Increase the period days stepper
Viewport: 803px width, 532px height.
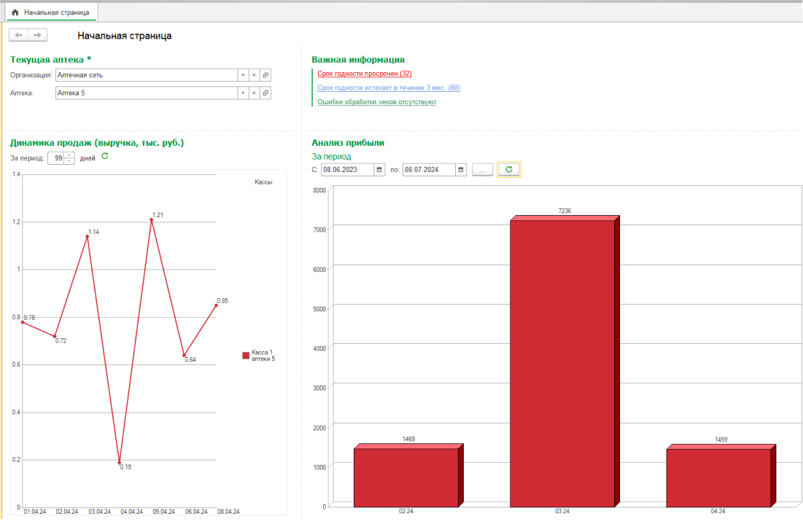(69, 155)
